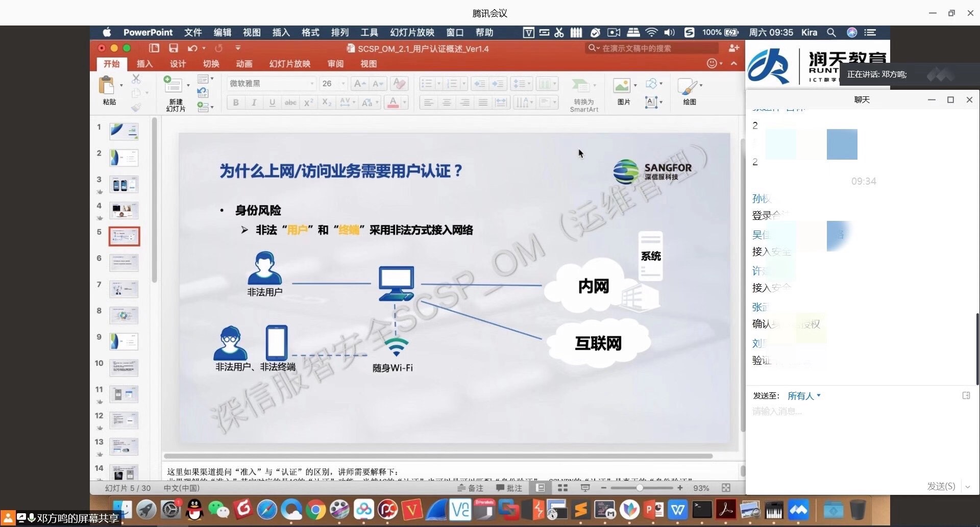Click the font color red A swatch
The image size is (980, 527).
pos(393,103)
